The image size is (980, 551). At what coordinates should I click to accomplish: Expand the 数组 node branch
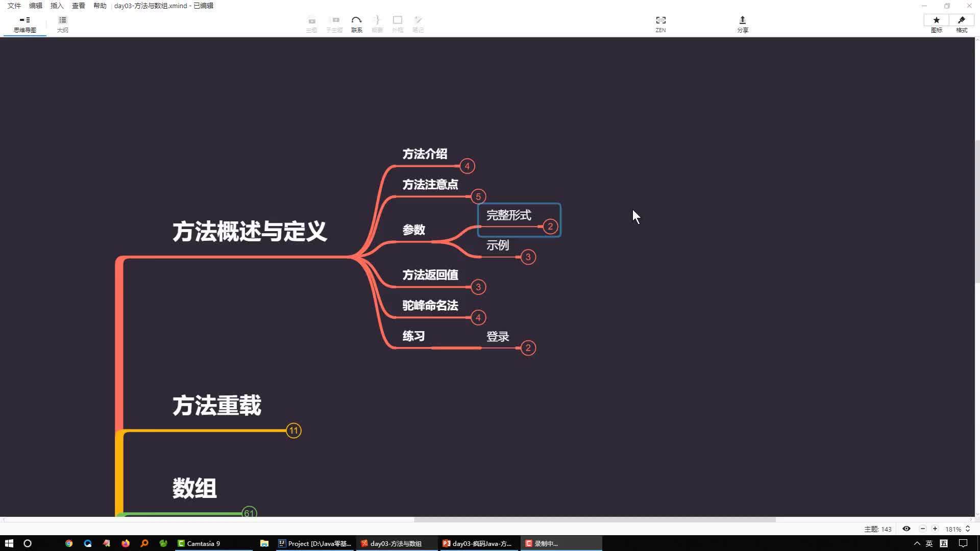pos(249,513)
